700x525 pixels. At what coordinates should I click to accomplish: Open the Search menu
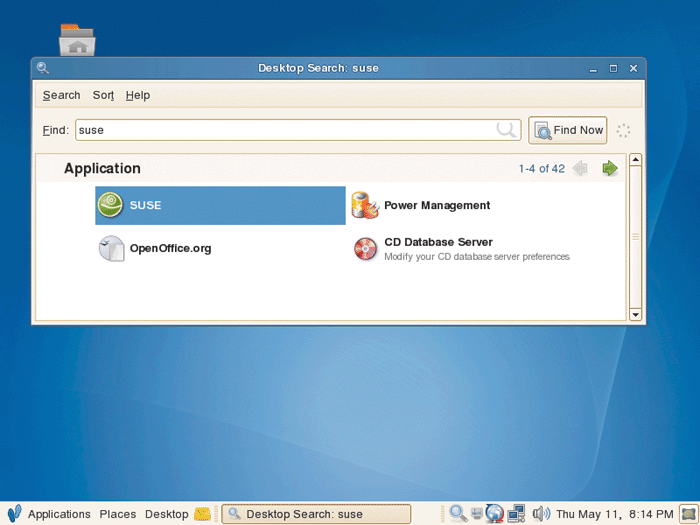pos(62,95)
